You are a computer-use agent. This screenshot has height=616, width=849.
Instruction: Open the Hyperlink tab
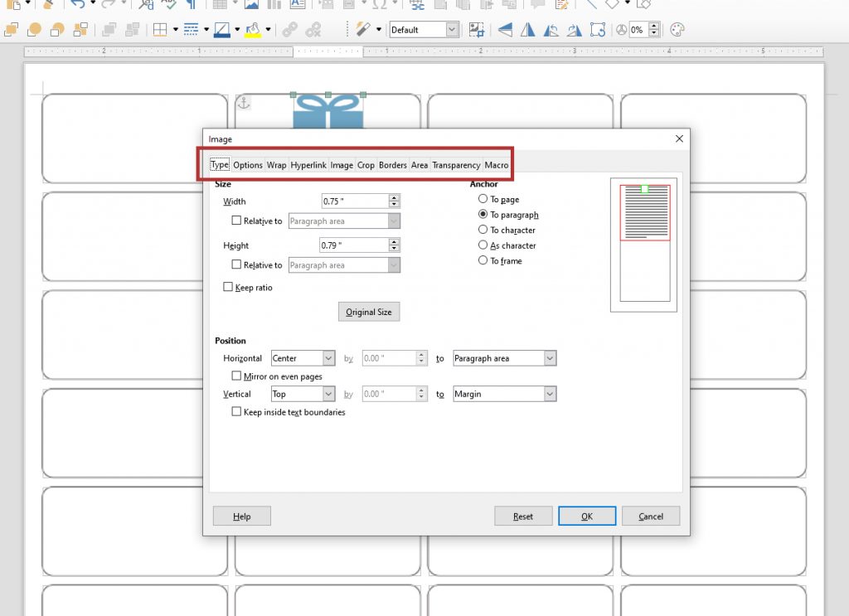(x=308, y=165)
